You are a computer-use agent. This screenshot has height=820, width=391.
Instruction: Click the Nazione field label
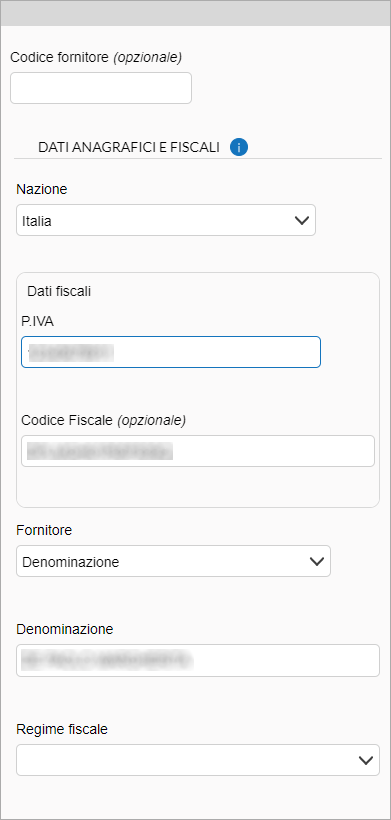click(x=42, y=189)
